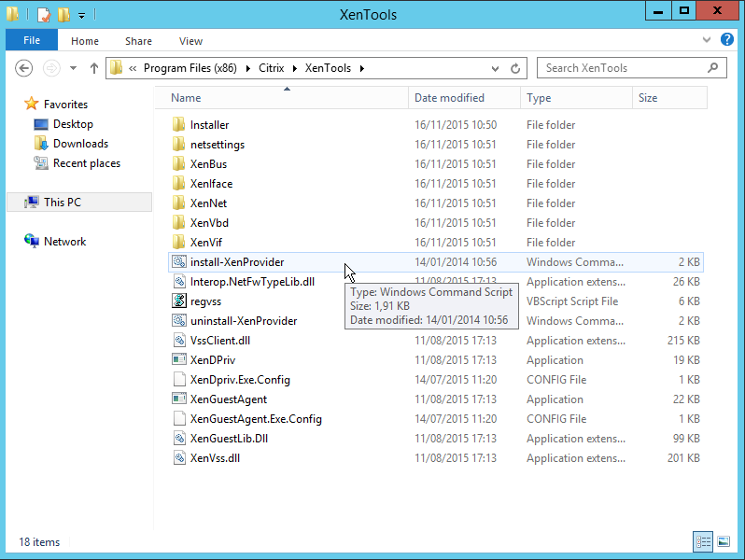The width and height of the screenshot is (745, 560).
Task: Open the address bar history dropdown
Action: click(x=495, y=68)
